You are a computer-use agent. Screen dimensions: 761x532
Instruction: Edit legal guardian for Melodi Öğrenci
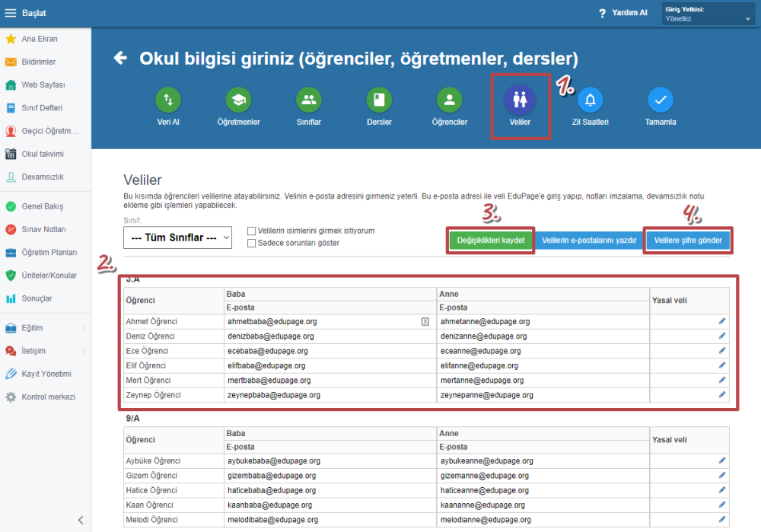coord(722,519)
